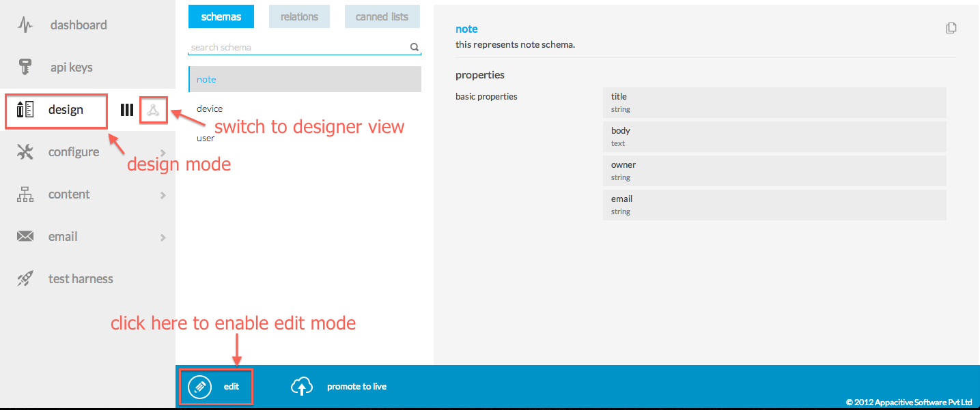Open the configure menu item
Image resolution: width=980 pixels, height=410 pixels.
[x=74, y=152]
